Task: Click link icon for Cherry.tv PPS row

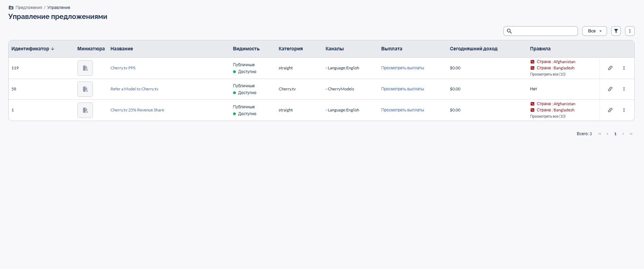Action: [x=610, y=68]
